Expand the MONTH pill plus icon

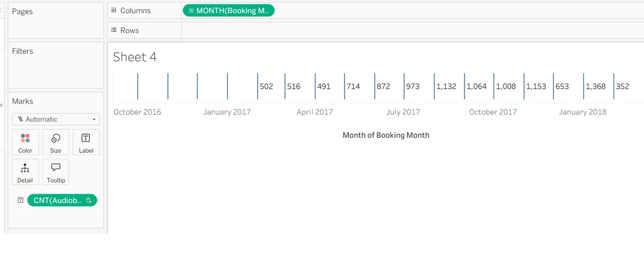pyautogui.click(x=191, y=10)
